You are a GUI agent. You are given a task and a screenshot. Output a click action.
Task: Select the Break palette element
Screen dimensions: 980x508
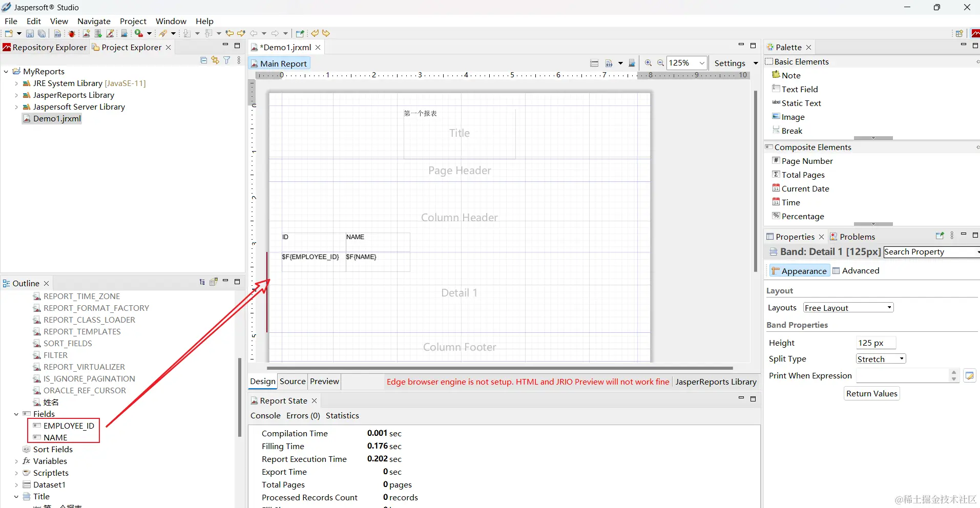tap(787, 131)
